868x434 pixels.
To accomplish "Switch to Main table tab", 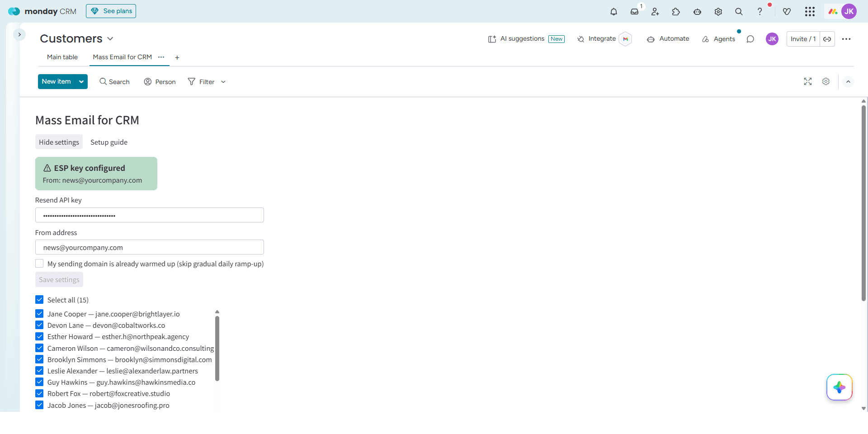I will pyautogui.click(x=62, y=57).
